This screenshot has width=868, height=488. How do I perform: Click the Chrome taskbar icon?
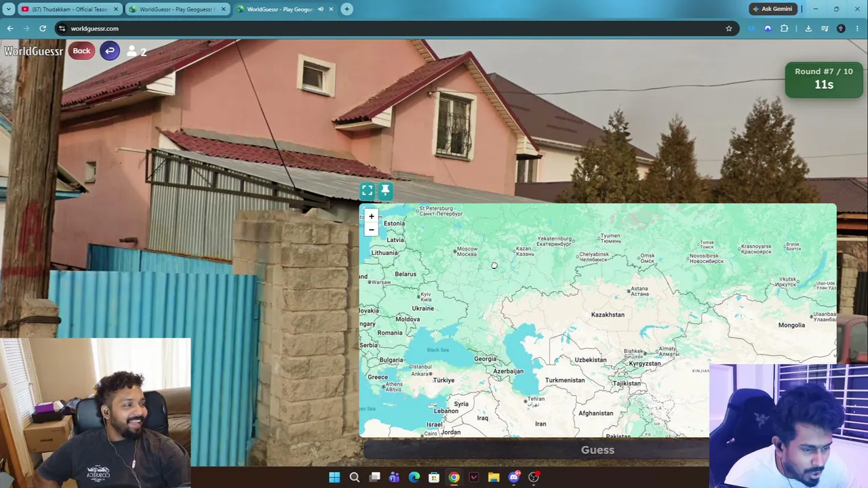(x=454, y=477)
